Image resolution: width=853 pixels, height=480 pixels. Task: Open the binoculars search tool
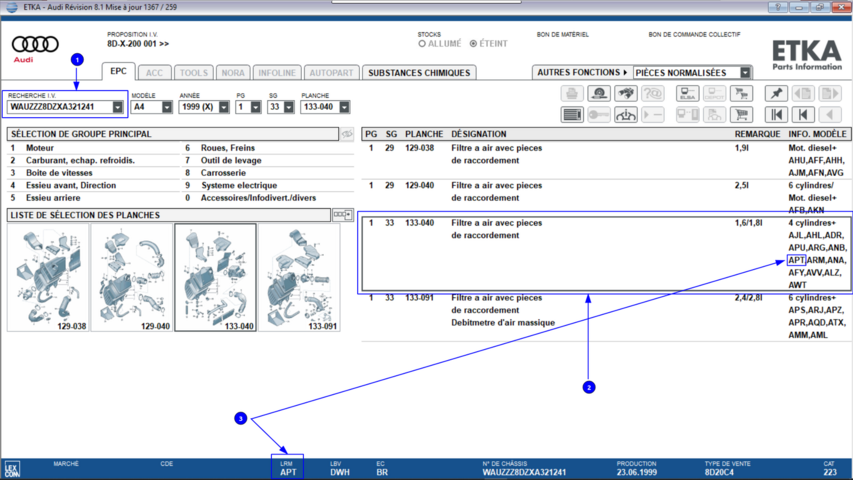pos(626,94)
